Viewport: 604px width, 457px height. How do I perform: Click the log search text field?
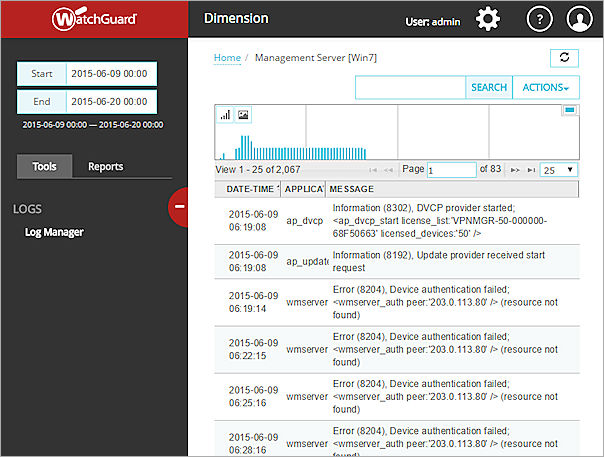(x=410, y=87)
